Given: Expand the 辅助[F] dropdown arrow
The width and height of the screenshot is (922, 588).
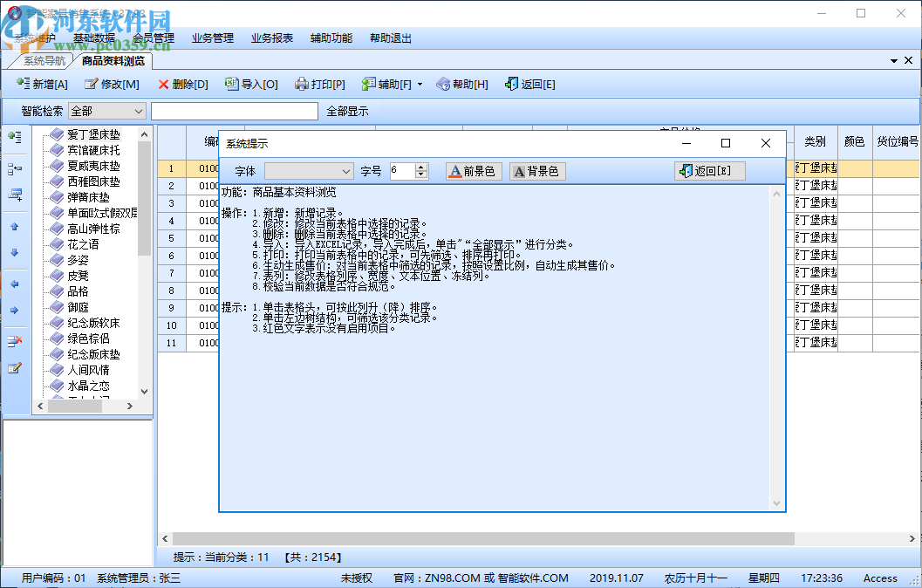Looking at the screenshot, I should click(420, 84).
